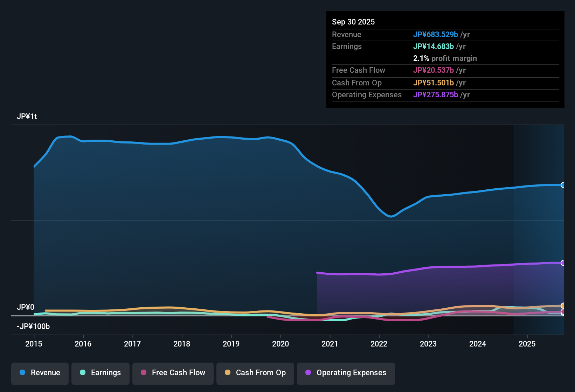Click the JP¥683.529b revenue value
Viewport: 575px width, 392px height.
coord(436,35)
